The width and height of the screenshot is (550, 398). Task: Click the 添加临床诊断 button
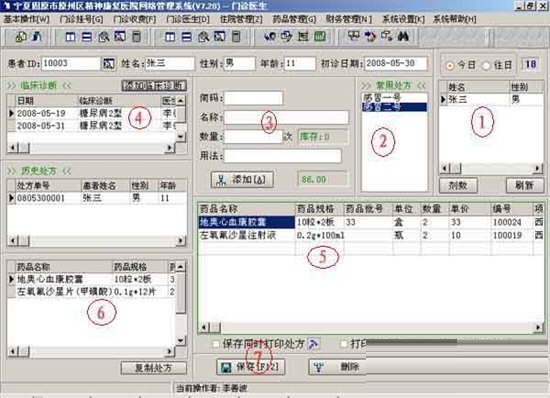coord(154,86)
